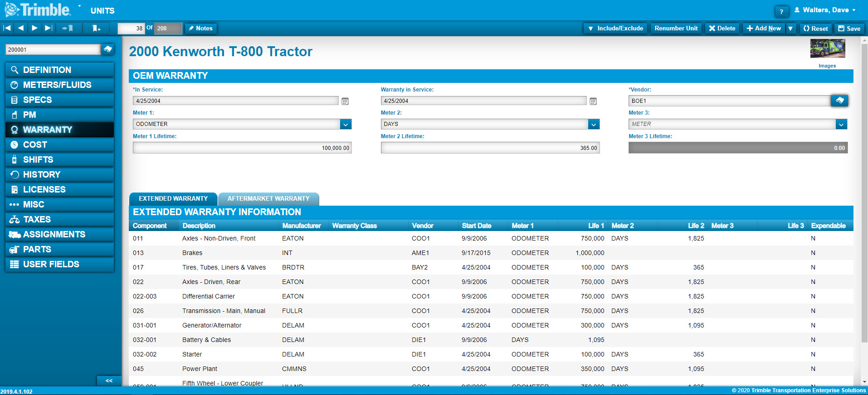The width and height of the screenshot is (868, 395).
Task: Open the Walters, Dave user menu
Action: click(x=825, y=10)
